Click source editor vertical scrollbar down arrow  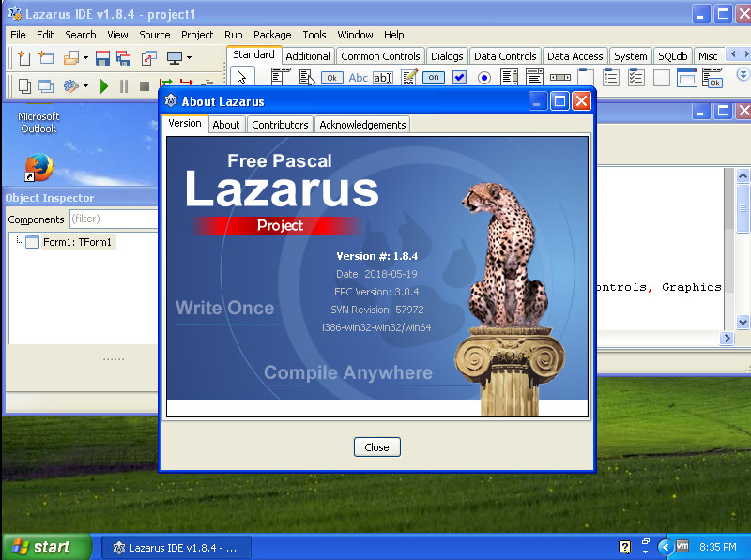tap(743, 322)
